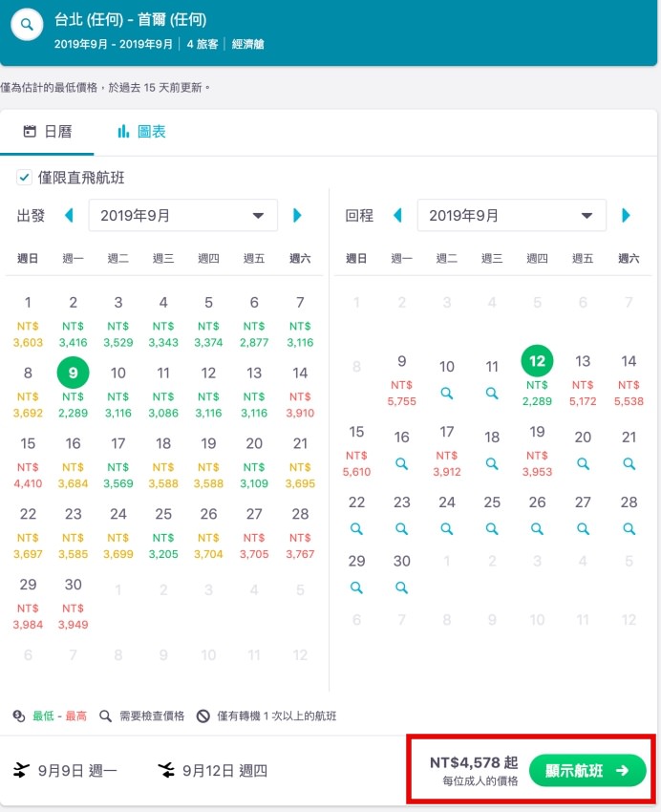Viewport: 661px width, 812px height.
Task: Click 顯示航班 button
Action: point(587,771)
